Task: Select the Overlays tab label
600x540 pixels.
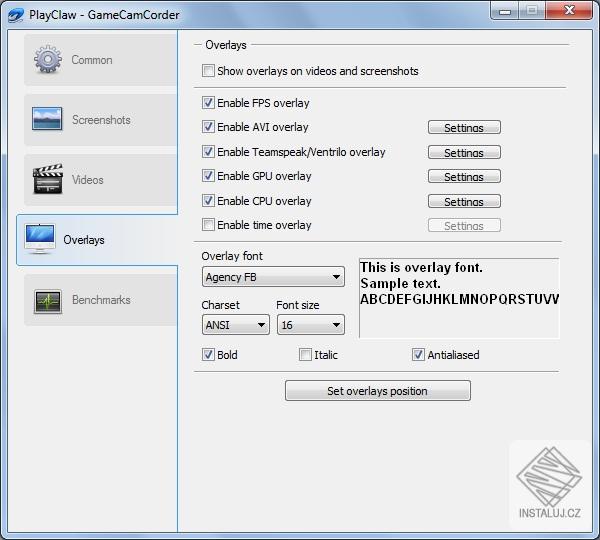Action: click(x=84, y=240)
